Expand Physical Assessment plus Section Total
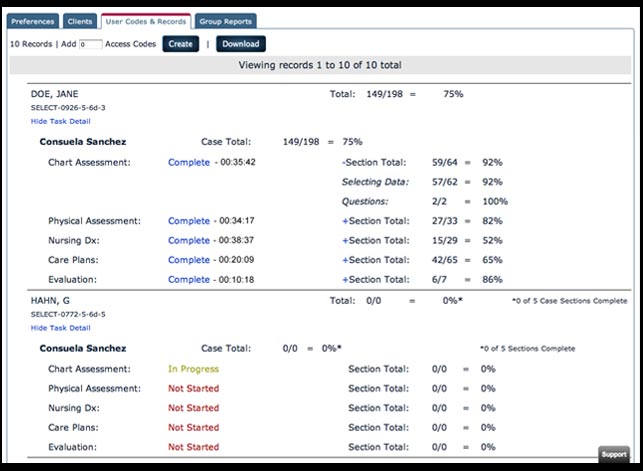643x471 pixels. point(345,221)
